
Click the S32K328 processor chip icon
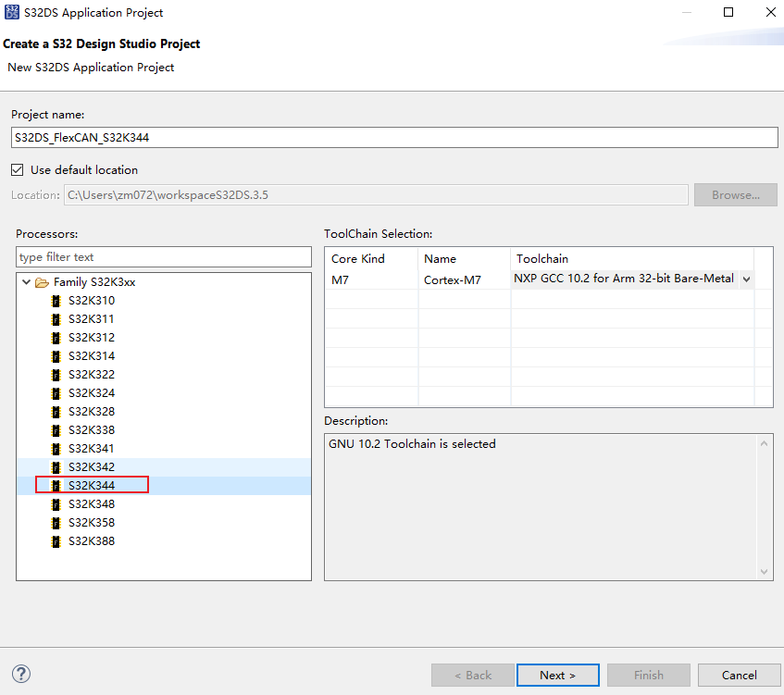coord(56,412)
